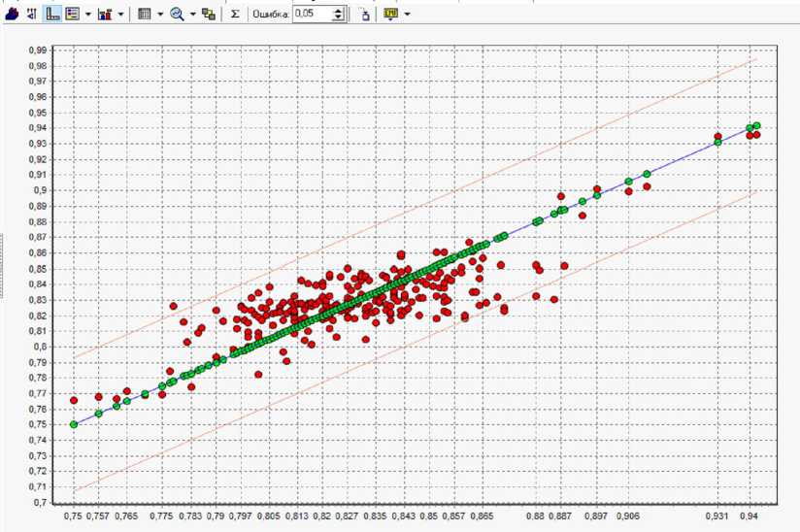The height and width of the screenshot is (532, 800).
Task: Click the sort settings icon
Action: [31, 15]
